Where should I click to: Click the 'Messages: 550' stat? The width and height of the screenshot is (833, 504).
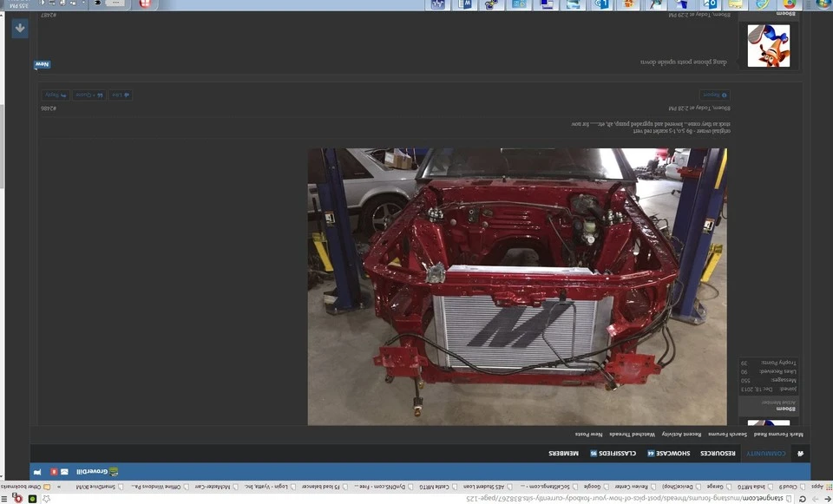coord(769,380)
